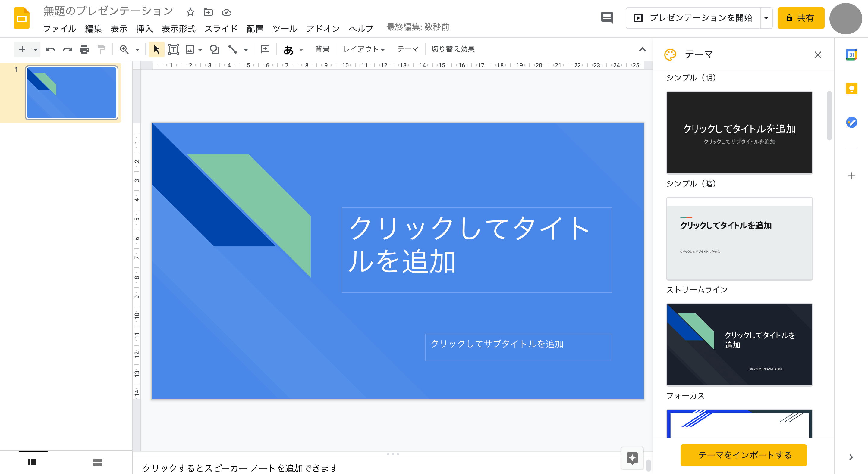The height and width of the screenshot is (474, 868).
Task: Click the Google Slides home logo
Action: pyautogui.click(x=22, y=18)
